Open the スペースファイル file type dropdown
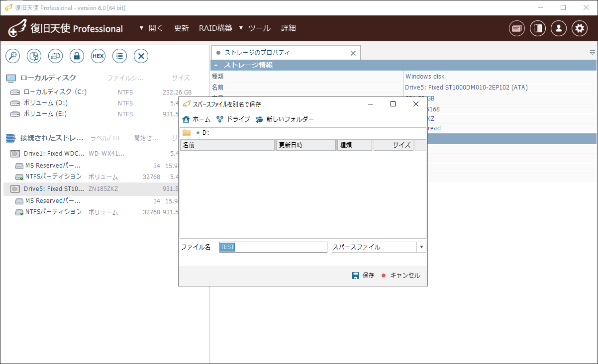The height and width of the screenshot is (364, 598). click(421, 247)
